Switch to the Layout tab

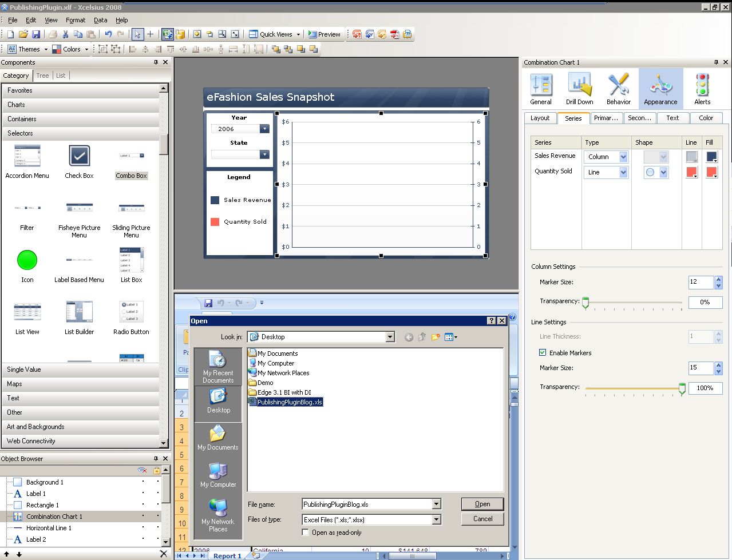[x=540, y=118]
